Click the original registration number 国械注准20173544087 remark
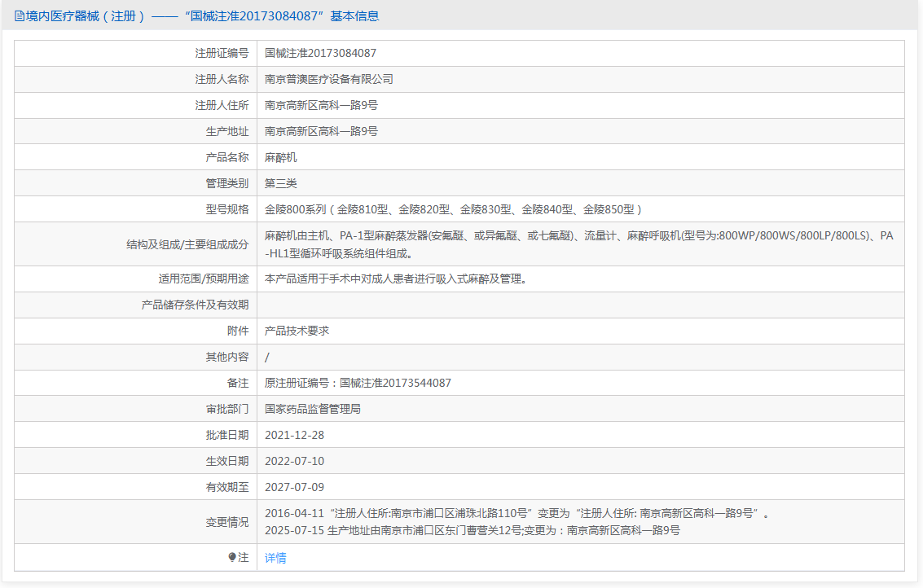This screenshot has height=588, width=923. 358,383
